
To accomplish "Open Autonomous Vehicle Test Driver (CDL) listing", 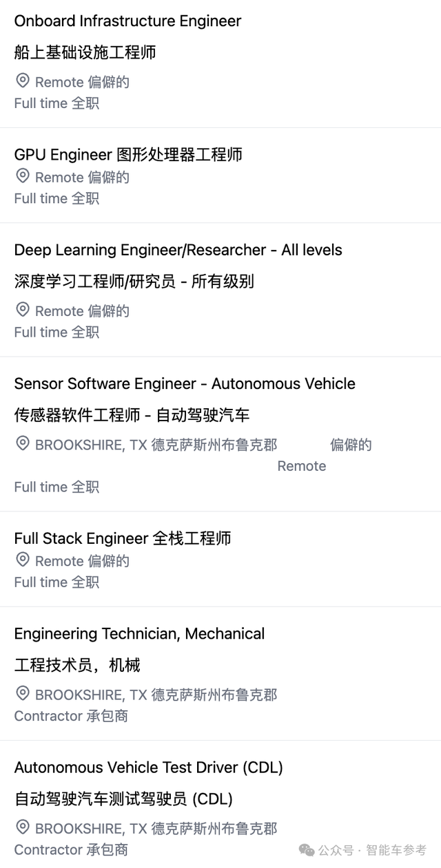I will tap(148, 767).
